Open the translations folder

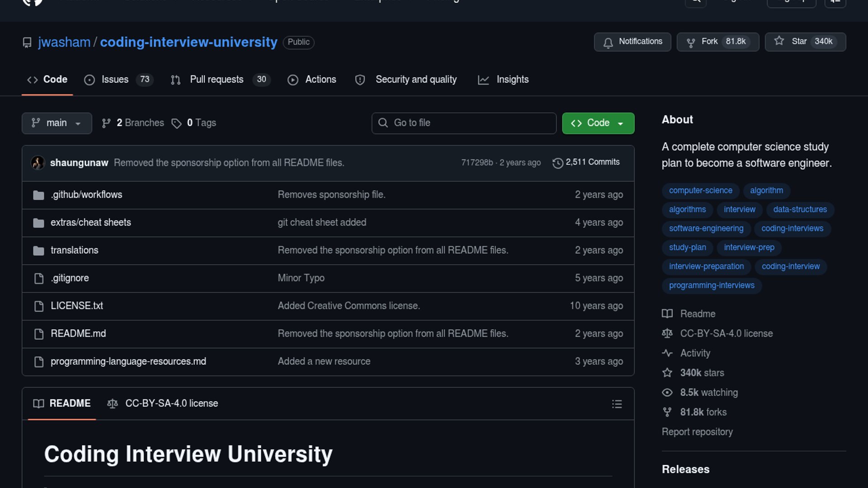click(x=74, y=250)
